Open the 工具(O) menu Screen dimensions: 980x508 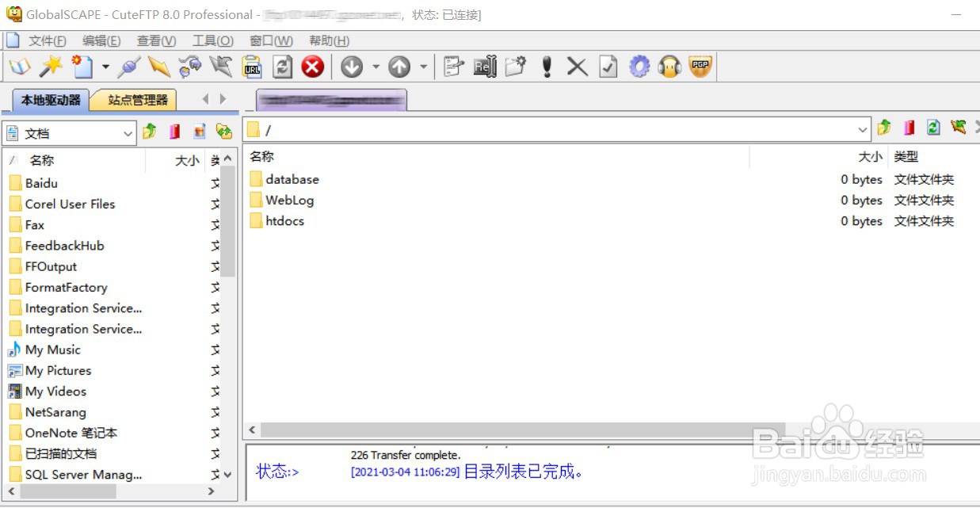[213, 40]
